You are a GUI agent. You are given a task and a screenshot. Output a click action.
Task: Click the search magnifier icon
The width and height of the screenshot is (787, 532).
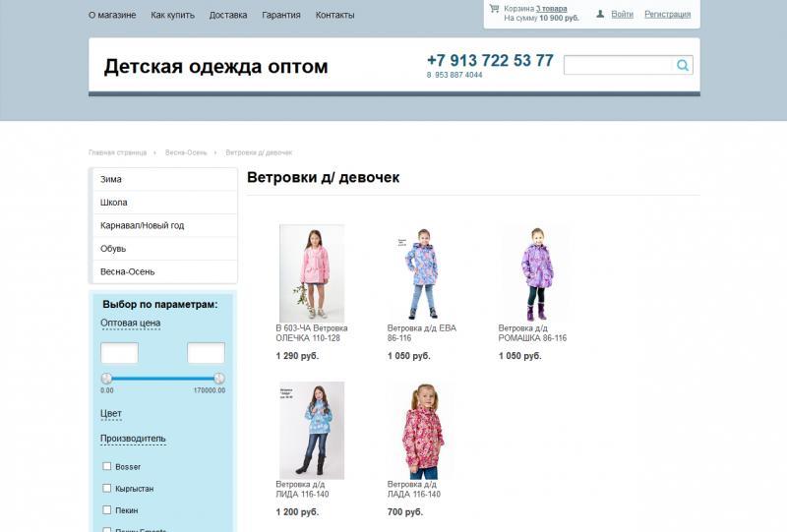tap(683, 66)
